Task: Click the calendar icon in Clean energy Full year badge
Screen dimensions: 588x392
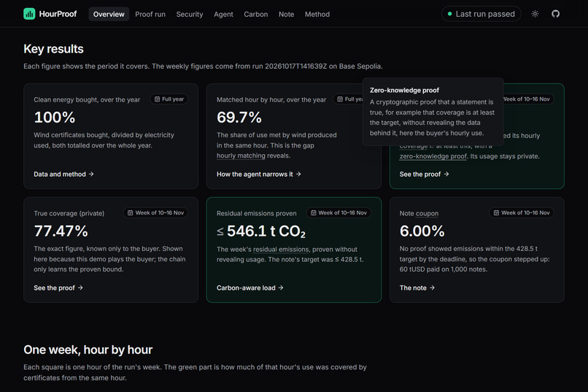Action: [157, 99]
